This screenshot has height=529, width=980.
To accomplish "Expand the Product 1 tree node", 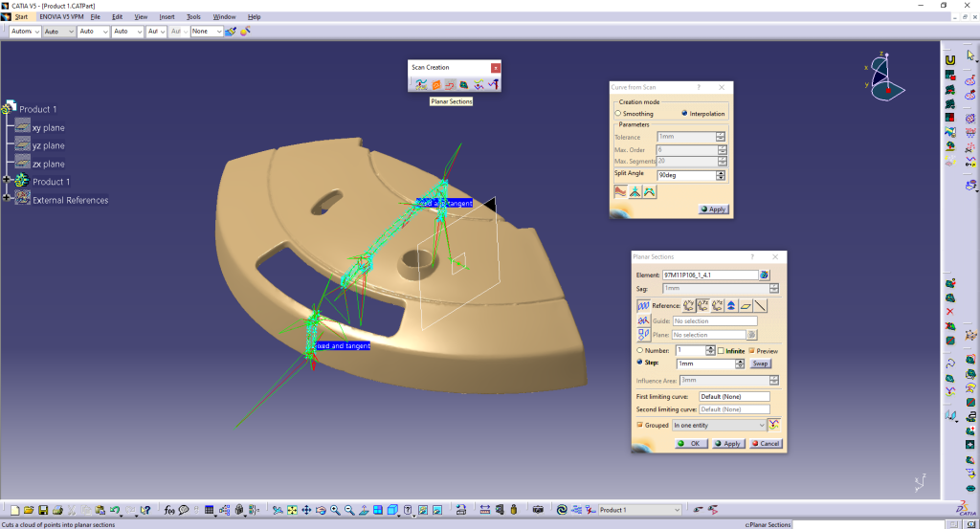I will [x=7, y=180].
